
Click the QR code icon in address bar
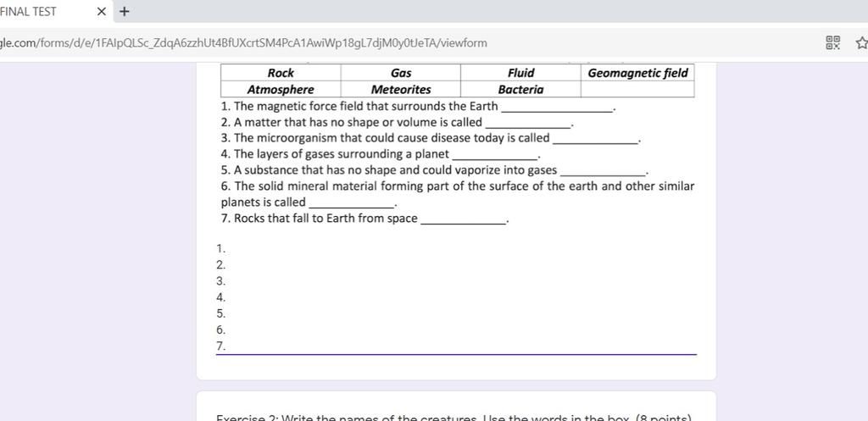833,42
